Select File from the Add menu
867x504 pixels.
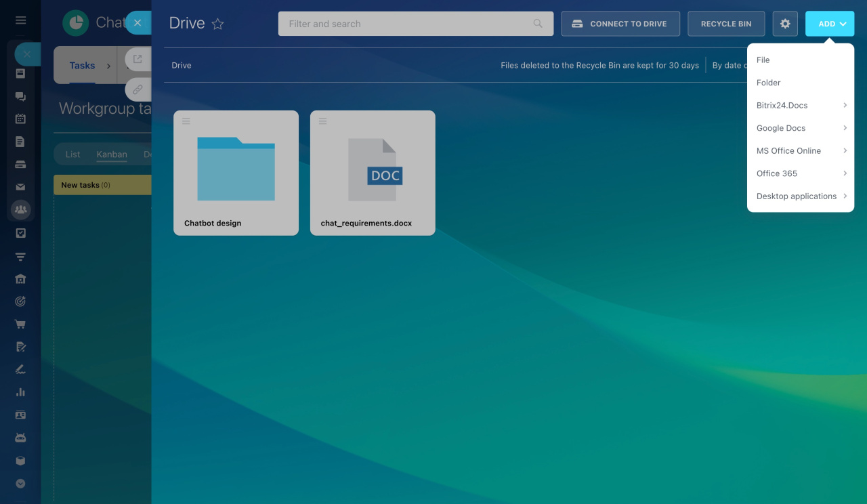(x=763, y=60)
